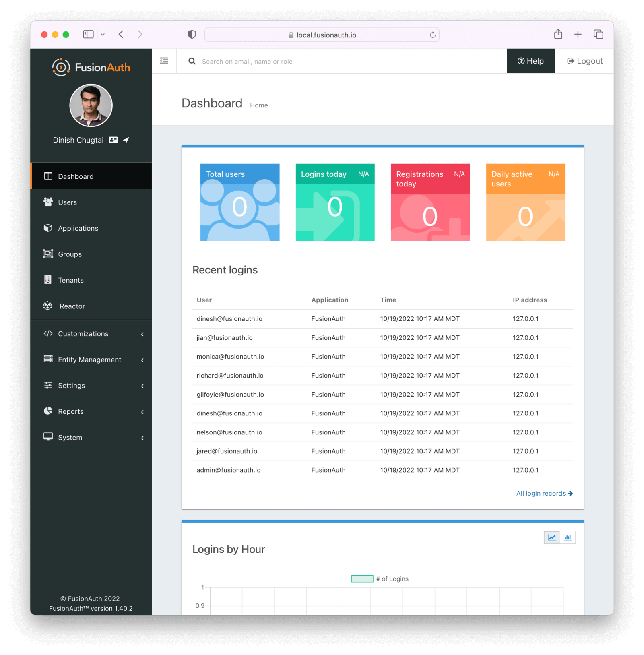
Task: Click the ID card icon beside Dinish Chugtai
Action: pyautogui.click(x=114, y=140)
